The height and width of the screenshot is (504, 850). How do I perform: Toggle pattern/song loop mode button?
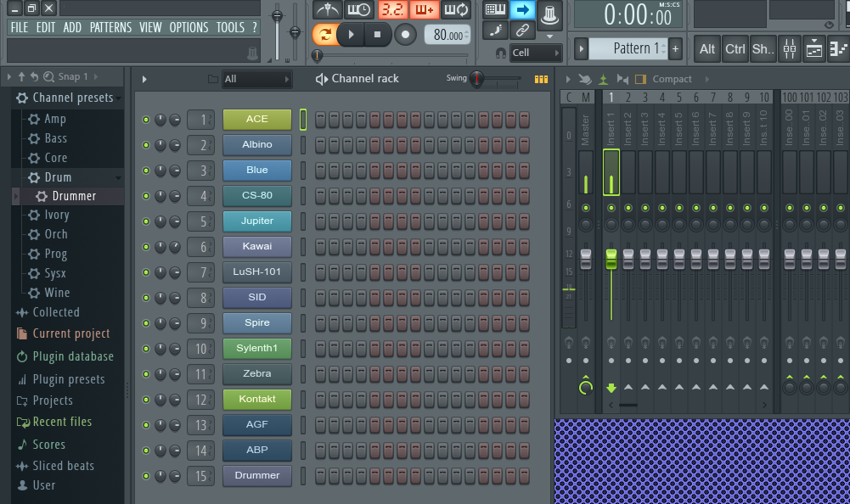[324, 35]
